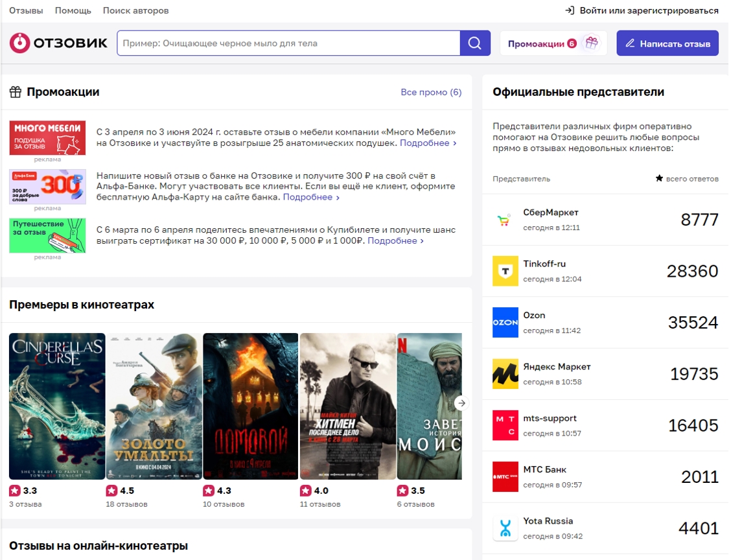Click 10 отзывов text
Screen dimensions: 731x560
[224, 504]
